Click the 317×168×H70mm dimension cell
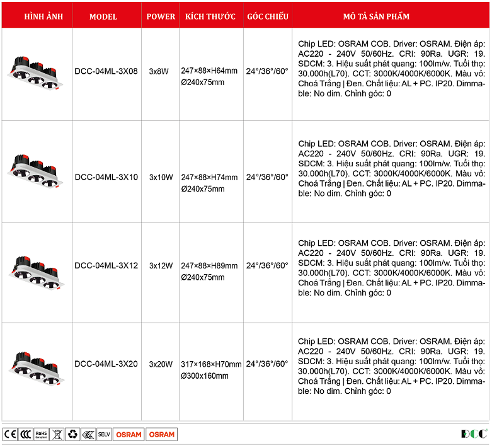The image size is (492, 448). pyautogui.click(x=210, y=364)
